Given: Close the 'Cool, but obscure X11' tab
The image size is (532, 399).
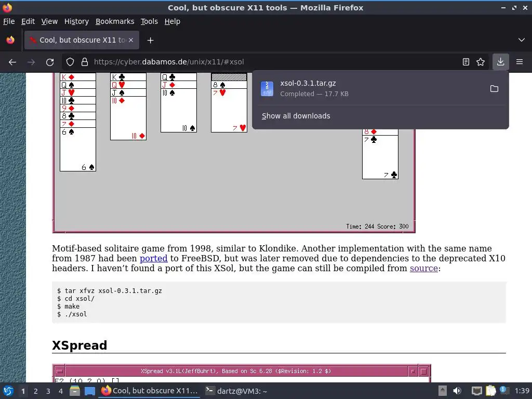Looking at the screenshot, I should click(x=131, y=40).
